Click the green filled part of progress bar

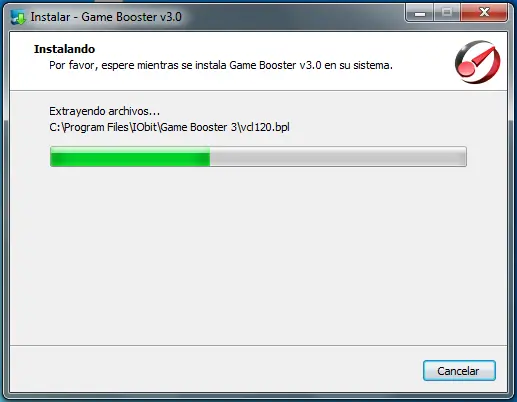[130, 156]
